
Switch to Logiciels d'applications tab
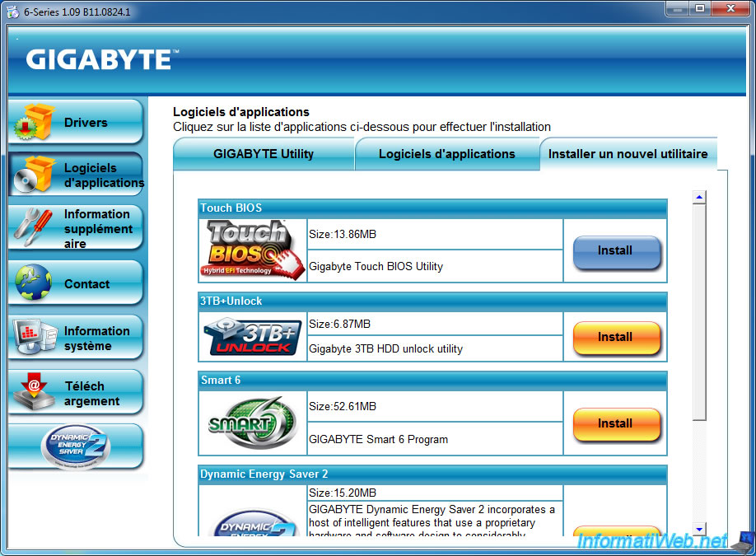447,154
